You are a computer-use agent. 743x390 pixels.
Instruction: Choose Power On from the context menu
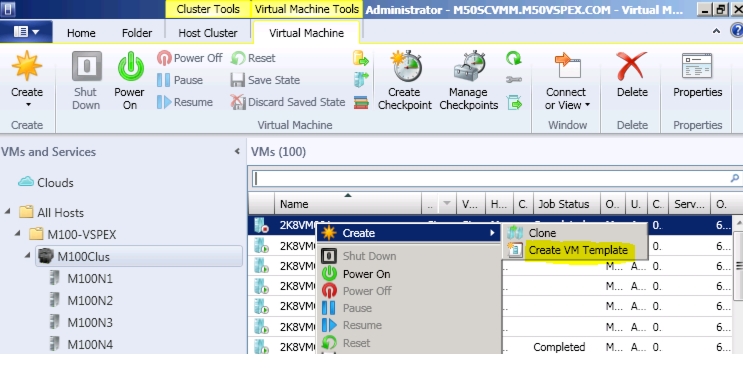click(366, 274)
